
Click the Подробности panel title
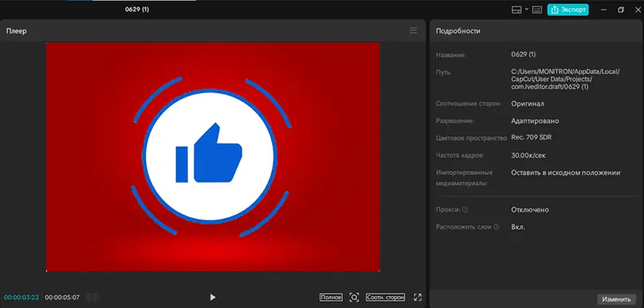tap(458, 31)
